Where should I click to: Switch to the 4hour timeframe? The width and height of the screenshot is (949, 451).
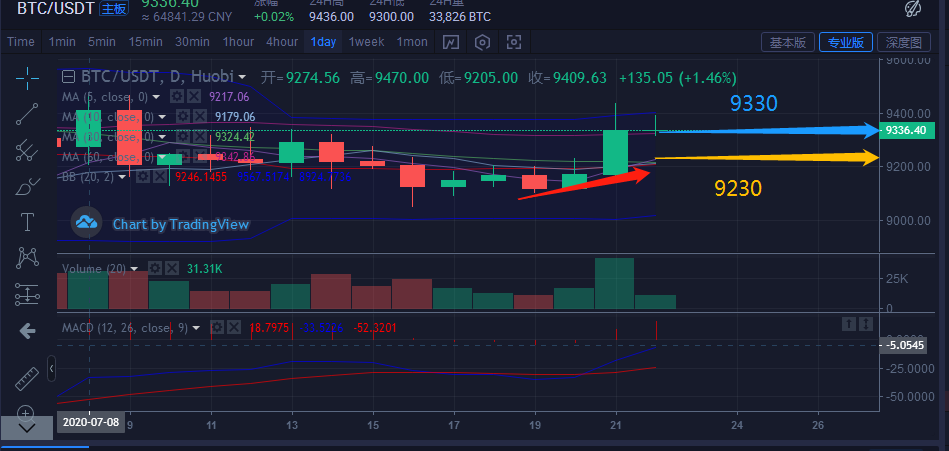[281, 42]
